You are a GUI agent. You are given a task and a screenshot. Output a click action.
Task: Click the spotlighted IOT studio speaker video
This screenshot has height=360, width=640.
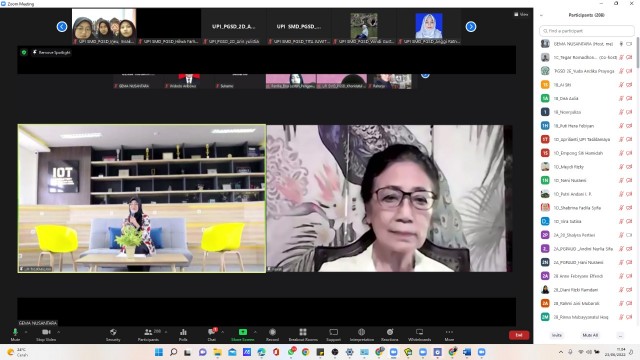tap(142, 198)
